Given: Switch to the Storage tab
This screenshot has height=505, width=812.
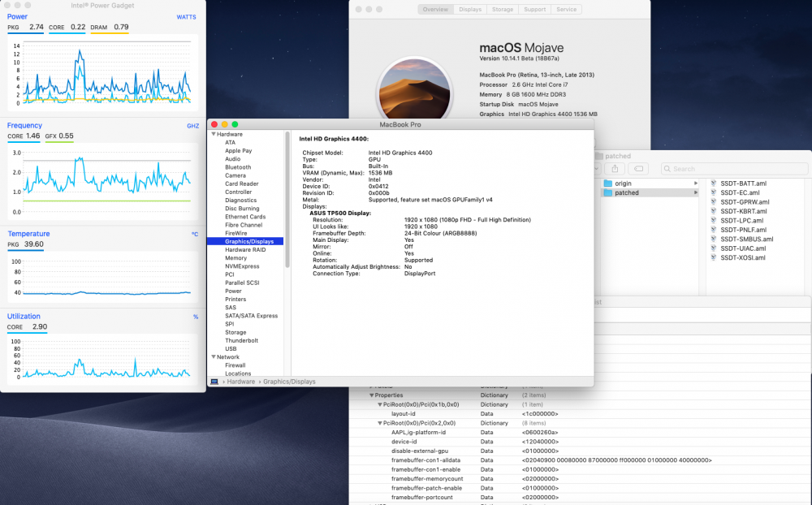Looking at the screenshot, I should (x=503, y=9).
